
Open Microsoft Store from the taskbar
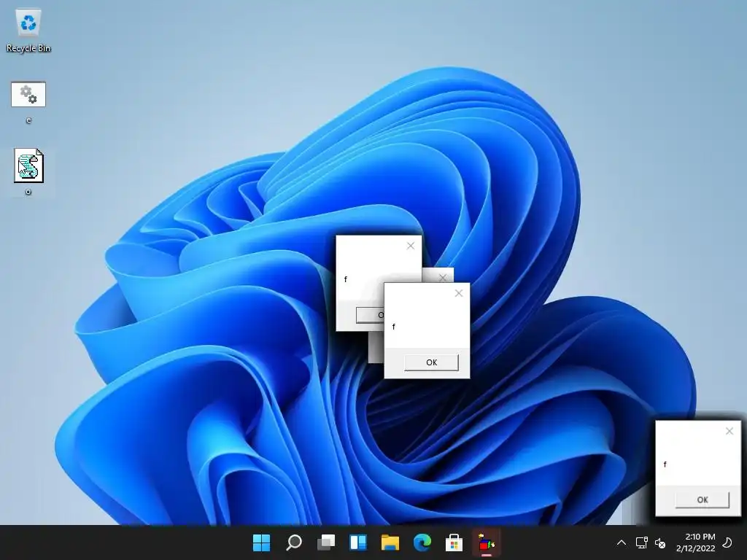pyautogui.click(x=454, y=542)
